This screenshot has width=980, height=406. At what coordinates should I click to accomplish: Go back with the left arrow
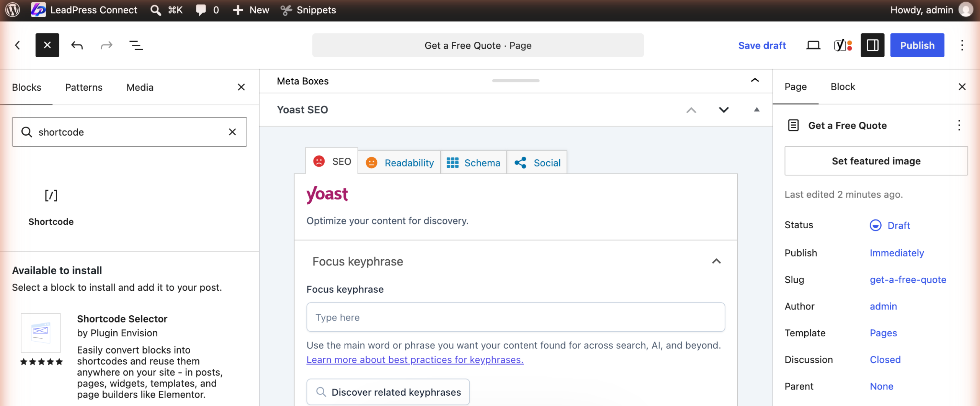coord(18,45)
